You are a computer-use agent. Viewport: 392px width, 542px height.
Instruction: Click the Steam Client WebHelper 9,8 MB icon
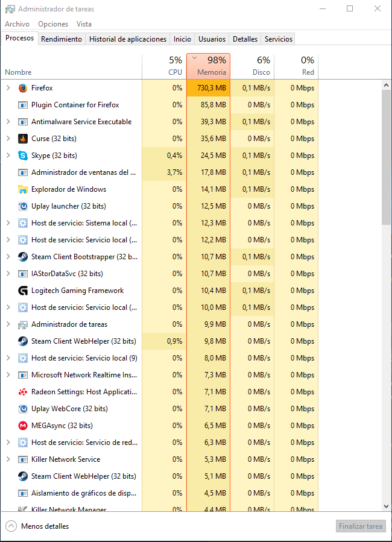[23, 341]
